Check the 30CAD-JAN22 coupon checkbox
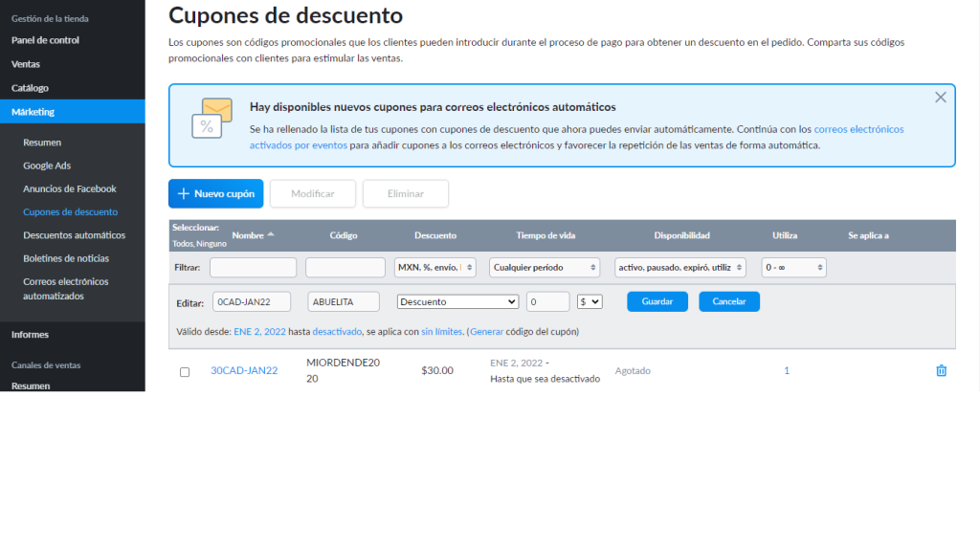This screenshot has width=980, height=551. pyautogui.click(x=185, y=372)
